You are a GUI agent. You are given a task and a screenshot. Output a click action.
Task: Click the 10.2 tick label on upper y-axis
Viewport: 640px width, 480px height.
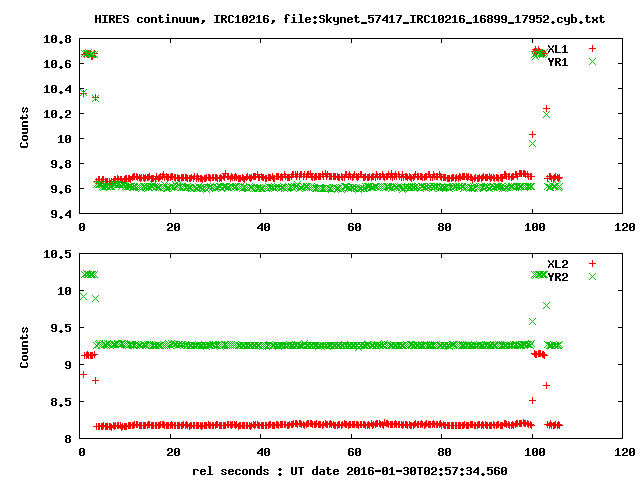pyautogui.click(x=57, y=114)
